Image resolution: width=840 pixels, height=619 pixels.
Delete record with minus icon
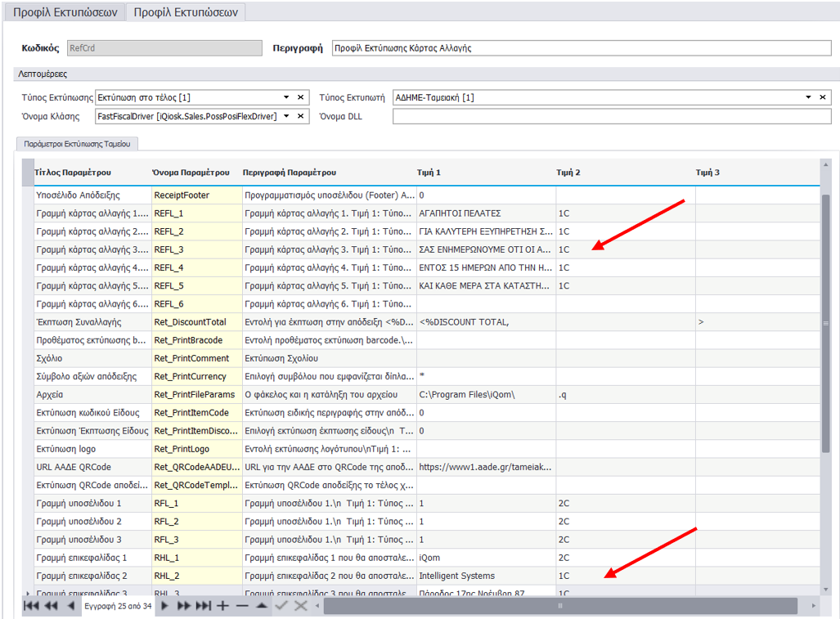pos(242,606)
